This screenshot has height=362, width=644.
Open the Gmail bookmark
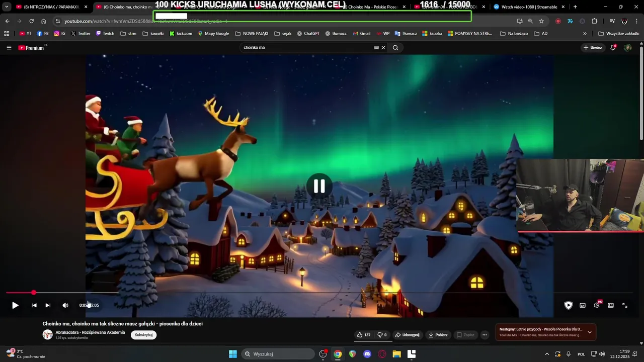tap(362, 34)
